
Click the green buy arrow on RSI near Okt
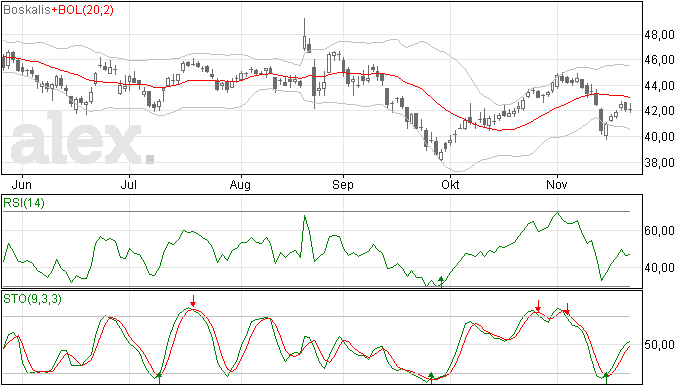click(441, 282)
